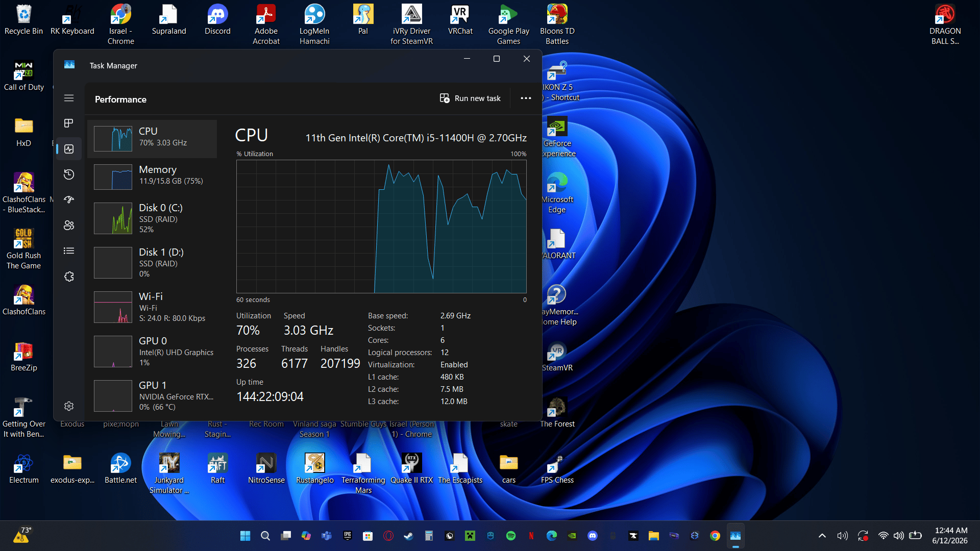Open the clock showing 12:44 AM
980x551 pixels.
pyautogui.click(x=951, y=536)
